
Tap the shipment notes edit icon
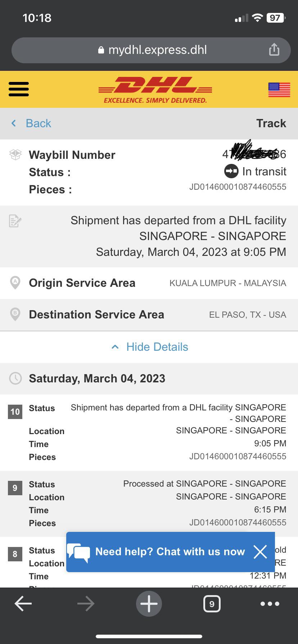[x=15, y=221]
